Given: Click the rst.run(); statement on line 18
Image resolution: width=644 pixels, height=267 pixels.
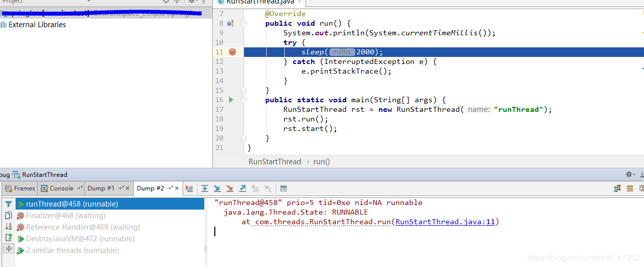Looking at the screenshot, I should click(x=305, y=119).
